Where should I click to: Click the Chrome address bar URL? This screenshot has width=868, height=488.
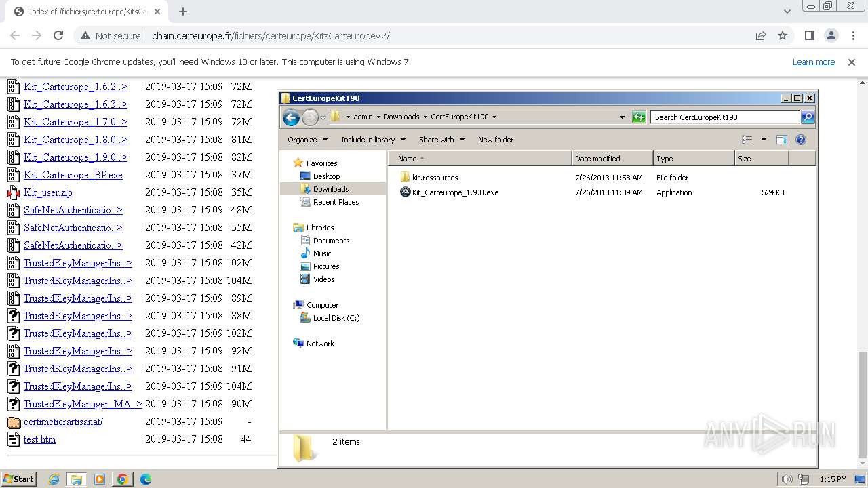click(271, 35)
